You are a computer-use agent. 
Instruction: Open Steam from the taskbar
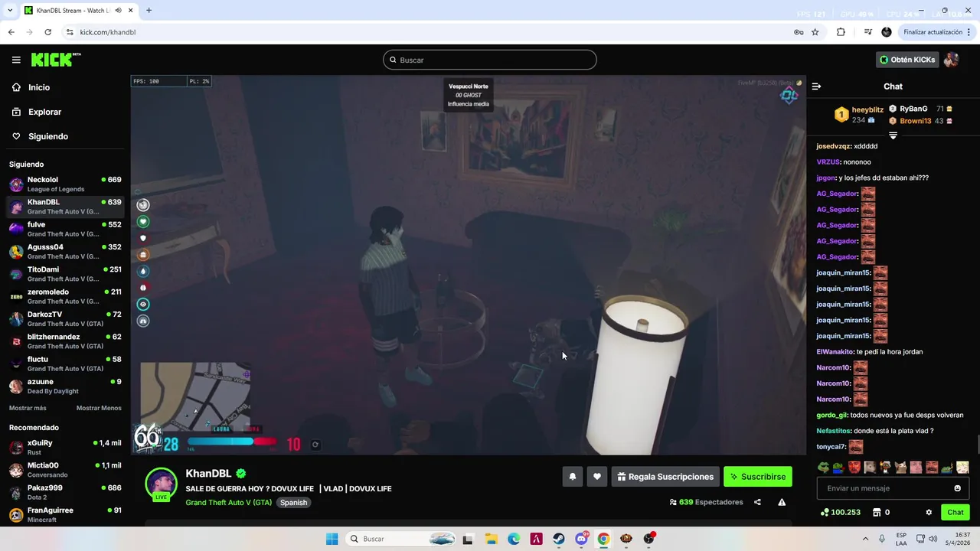point(559,539)
